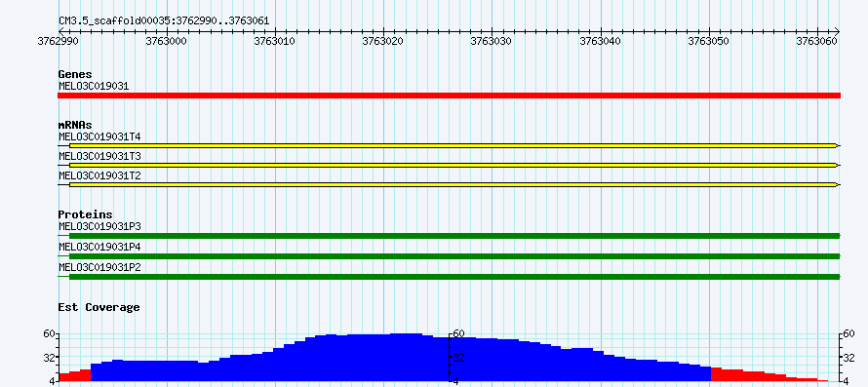Click the mRNAs track heading
Image resolution: width=868 pixels, height=387 pixels.
tap(75, 125)
